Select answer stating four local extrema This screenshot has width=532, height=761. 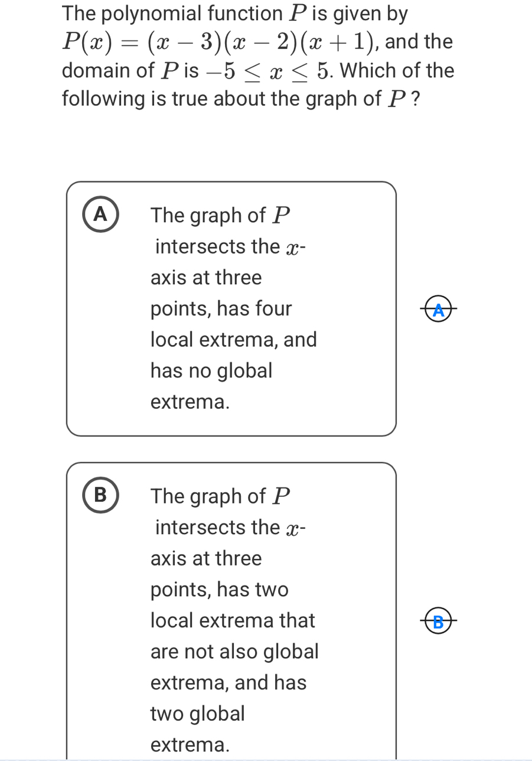(231, 308)
